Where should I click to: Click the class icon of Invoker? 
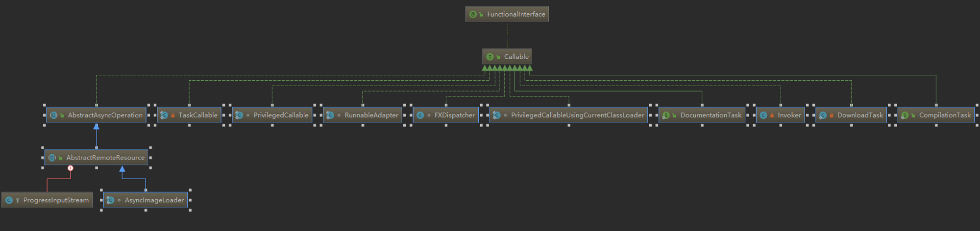tap(763, 115)
